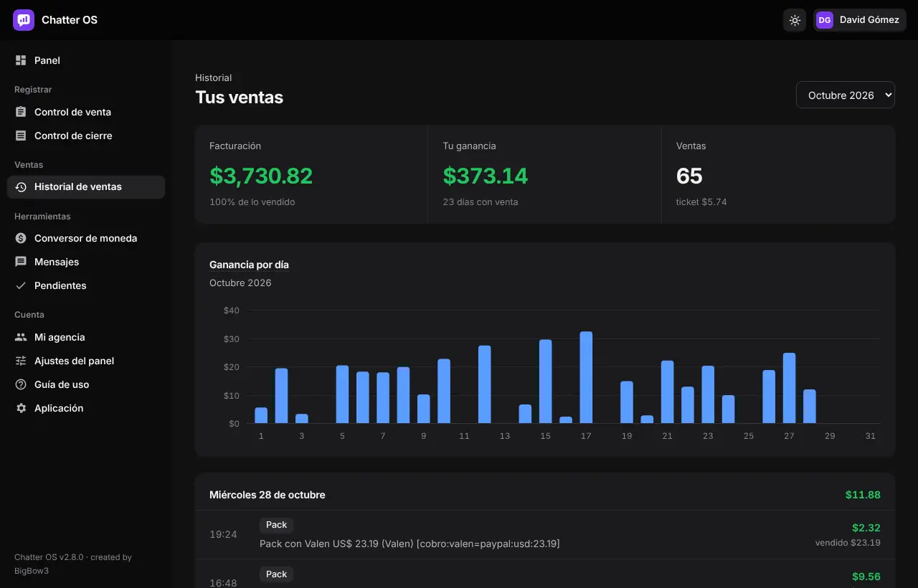The height and width of the screenshot is (588, 918).
Task: Click the Control de cierre list icon
Action: click(21, 136)
